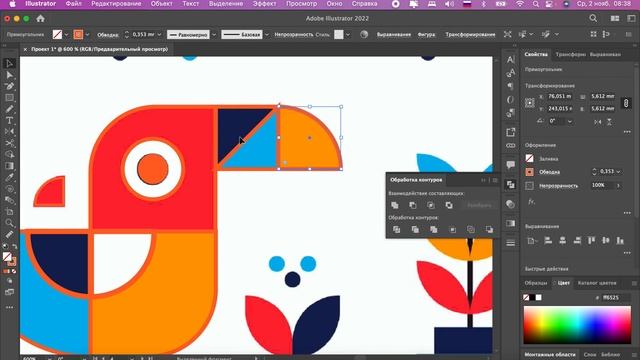Image resolution: width=640 pixels, height=360 pixels.
Task: Click the Выравнивание link in control bar
Action: pyautogui.click(x=393, y=35)
